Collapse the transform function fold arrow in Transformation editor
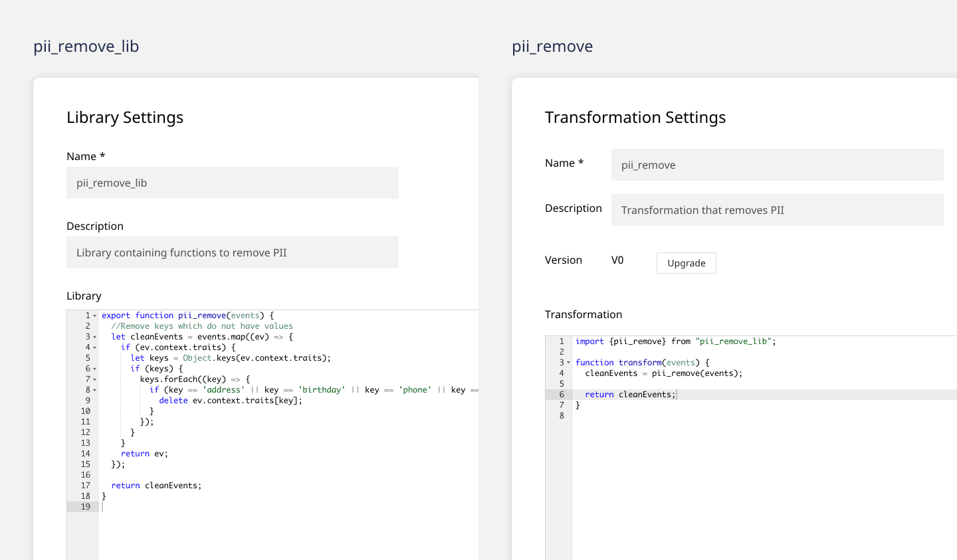Screen dimensions: 957x560 pos(568,363)
